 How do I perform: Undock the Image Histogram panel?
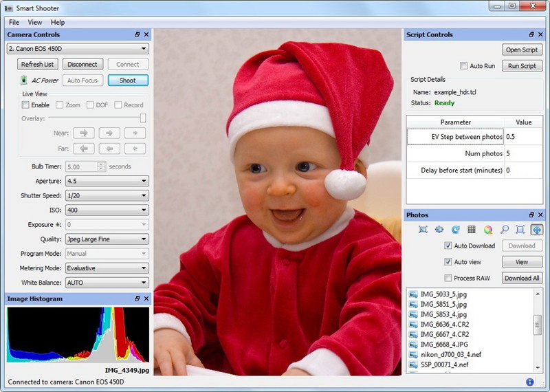pyautogui.click(x=137, y=298)
